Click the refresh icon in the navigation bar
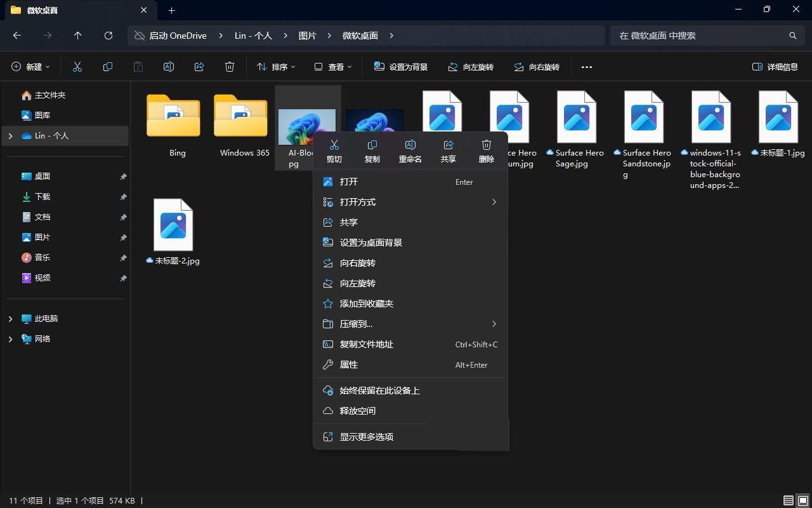812x508 pixels. (108, 36)
